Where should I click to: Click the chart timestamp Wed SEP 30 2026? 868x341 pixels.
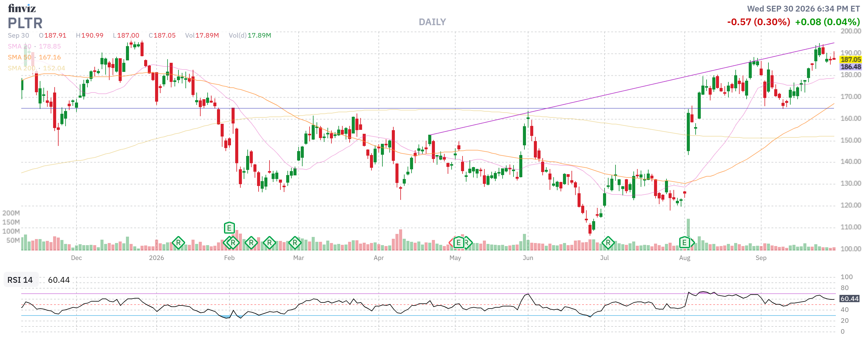tap(803, 9)
